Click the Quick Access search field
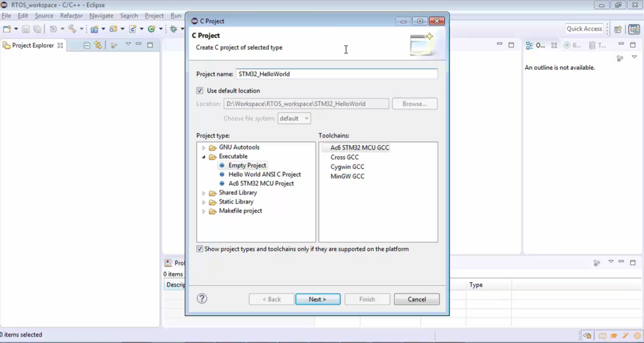 [x=584, y=29]
